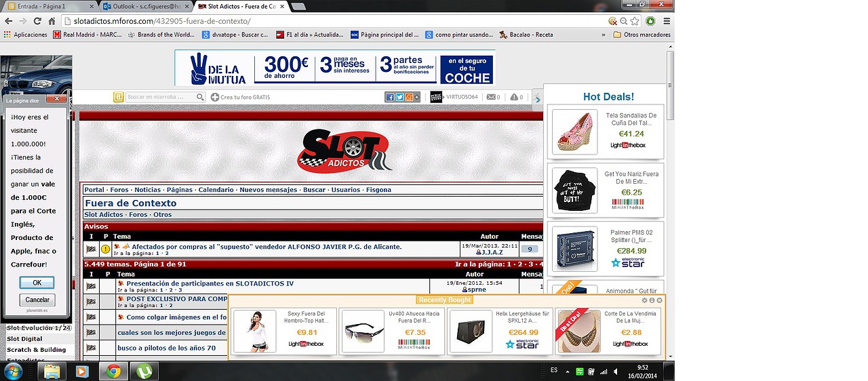The image size is (868, 381).
Task: Click Crea tu foro GRATIS
Action: point(241,97)
